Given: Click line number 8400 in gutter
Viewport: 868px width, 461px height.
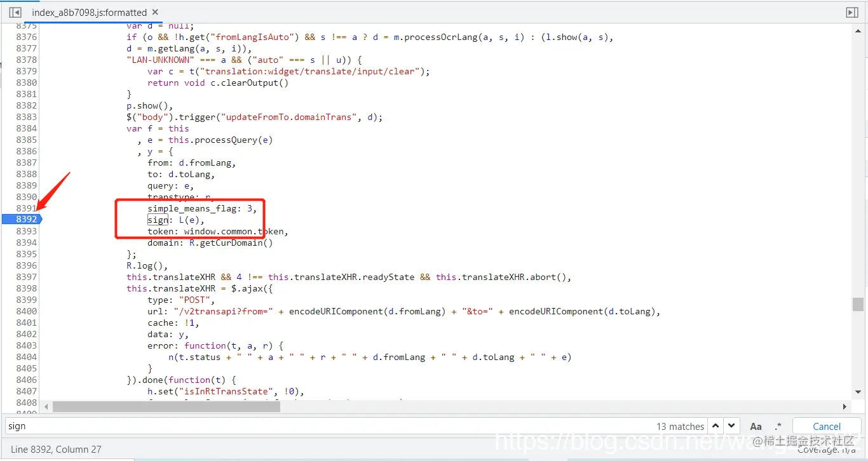Looking at the screenshot, I should (x=27, y=311).
